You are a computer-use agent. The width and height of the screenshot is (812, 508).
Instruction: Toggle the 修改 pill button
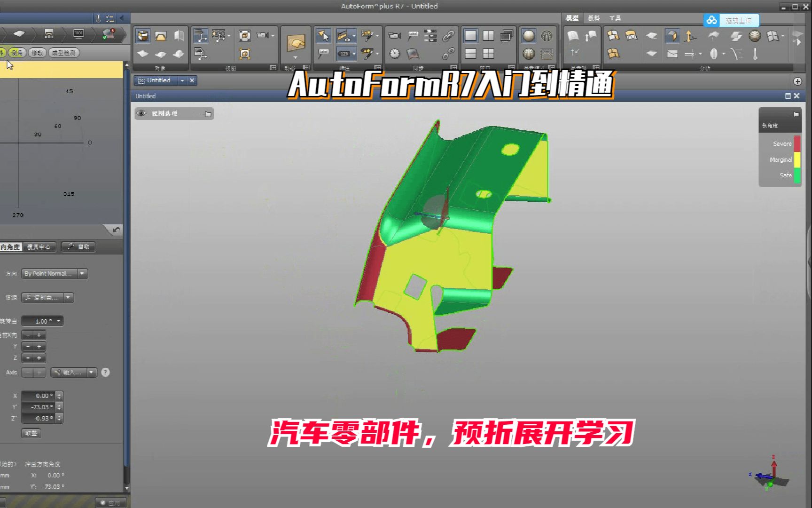[37, 53]
